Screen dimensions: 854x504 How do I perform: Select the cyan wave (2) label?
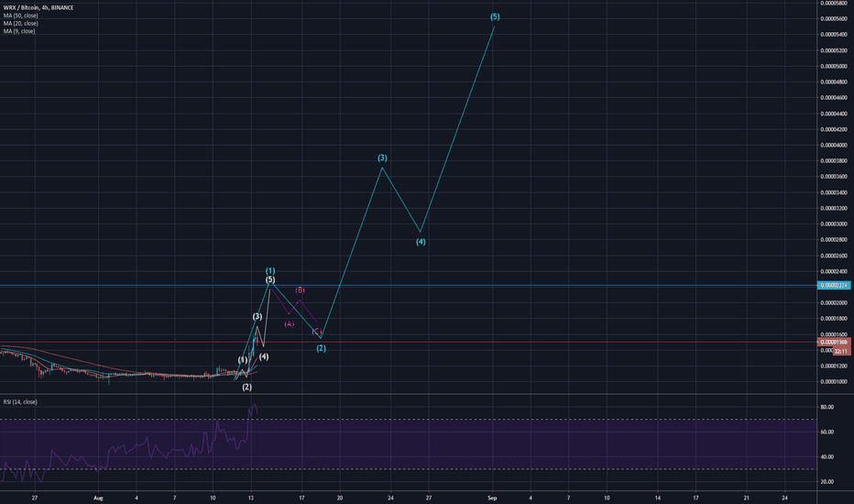[x=321, y=348]
